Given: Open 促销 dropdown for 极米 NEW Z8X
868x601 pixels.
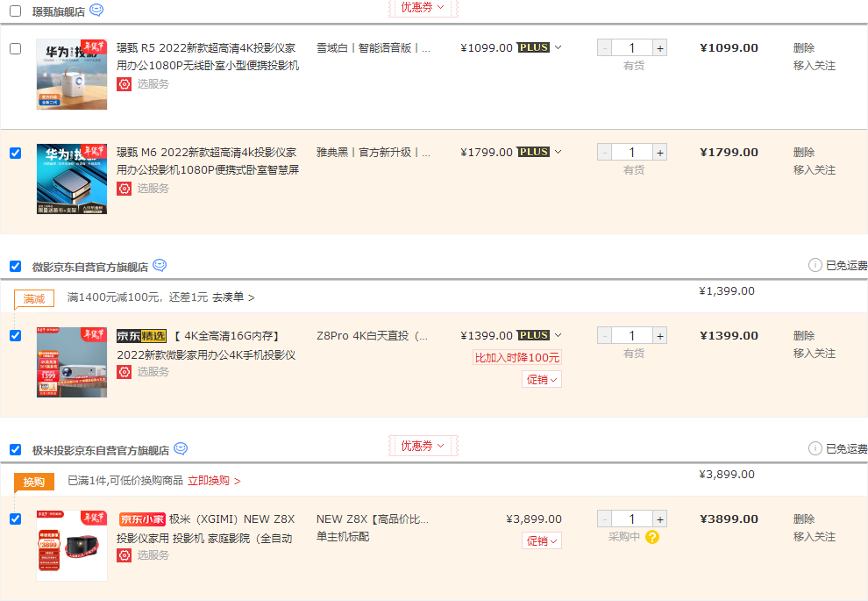Looking at the screenshot, I should click(x=541, y=540).
